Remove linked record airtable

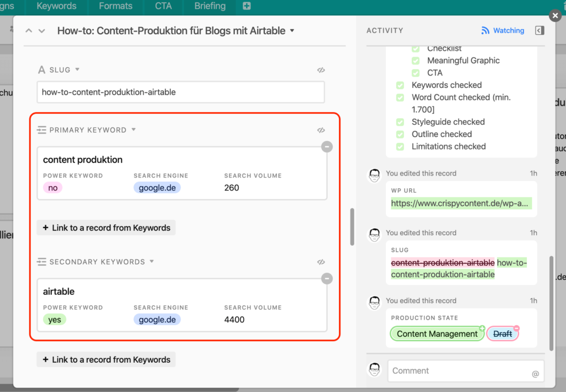tap(327, 278)
